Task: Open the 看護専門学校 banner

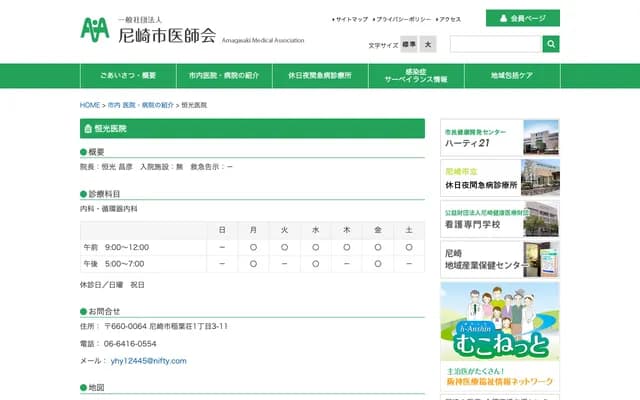Action: (500, 220)
